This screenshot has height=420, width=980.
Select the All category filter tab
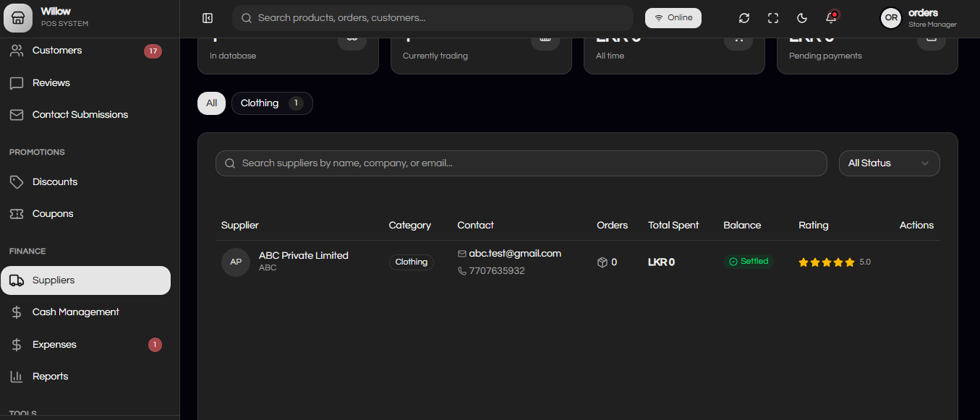pos(211,103)
